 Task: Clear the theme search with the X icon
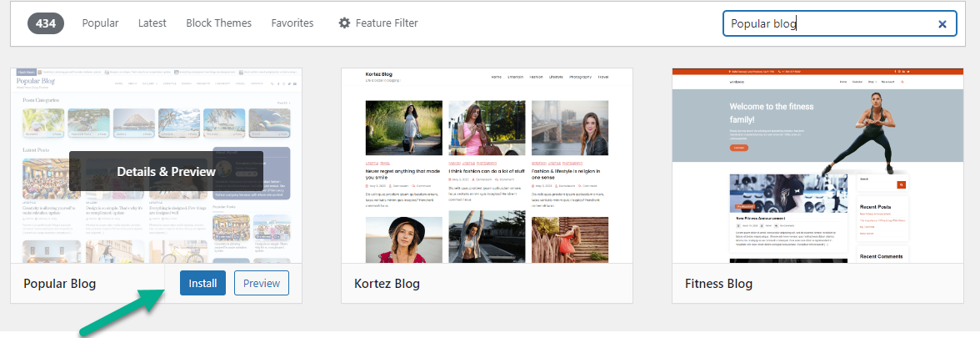tap(942, 23)
